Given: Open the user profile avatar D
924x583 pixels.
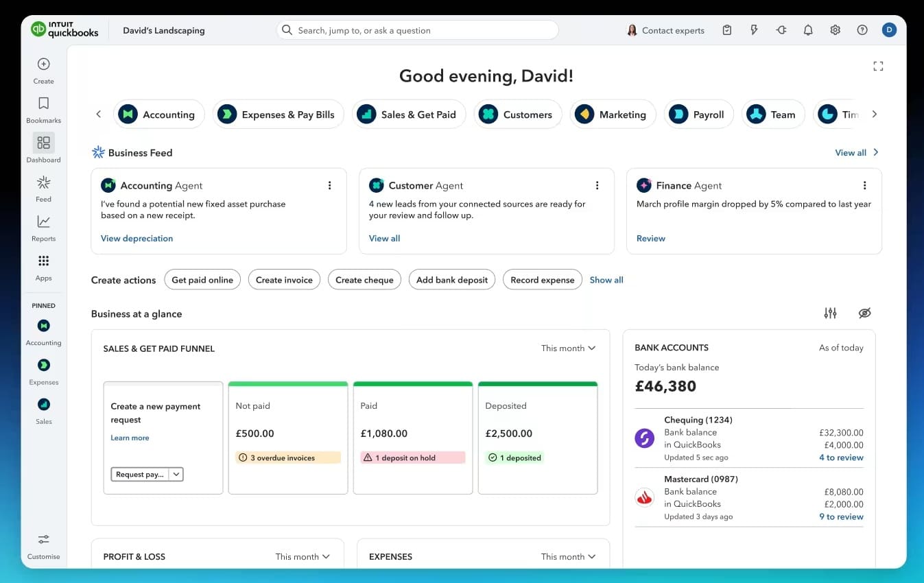Looking at the screenshot, I should pos(889,30).
